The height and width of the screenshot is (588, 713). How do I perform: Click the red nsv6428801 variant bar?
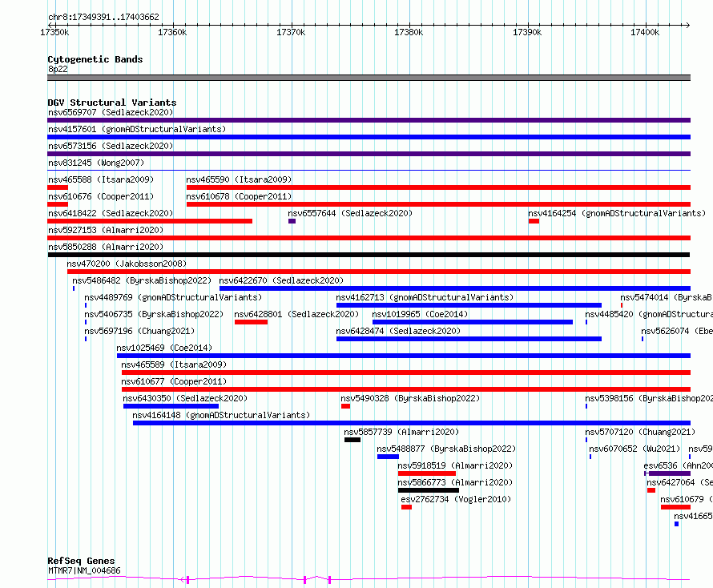(x=251, y=322)
